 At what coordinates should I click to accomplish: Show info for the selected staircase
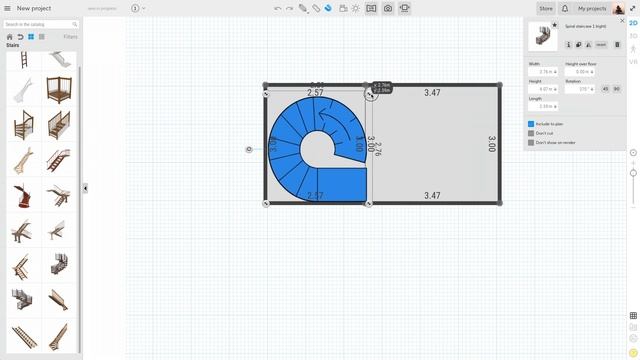[x=568, y=45]
